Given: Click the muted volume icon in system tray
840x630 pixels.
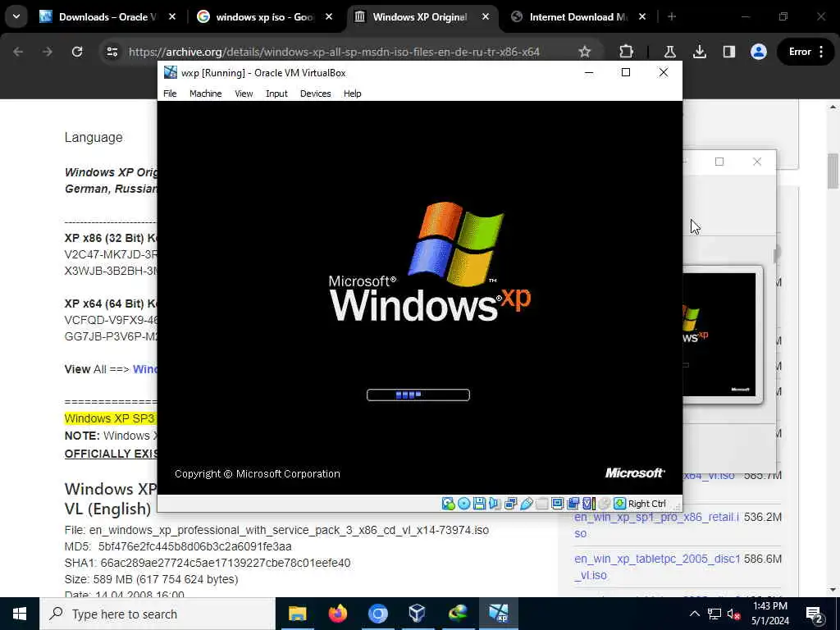Looking at the screenshot, I should click(734, 614).
